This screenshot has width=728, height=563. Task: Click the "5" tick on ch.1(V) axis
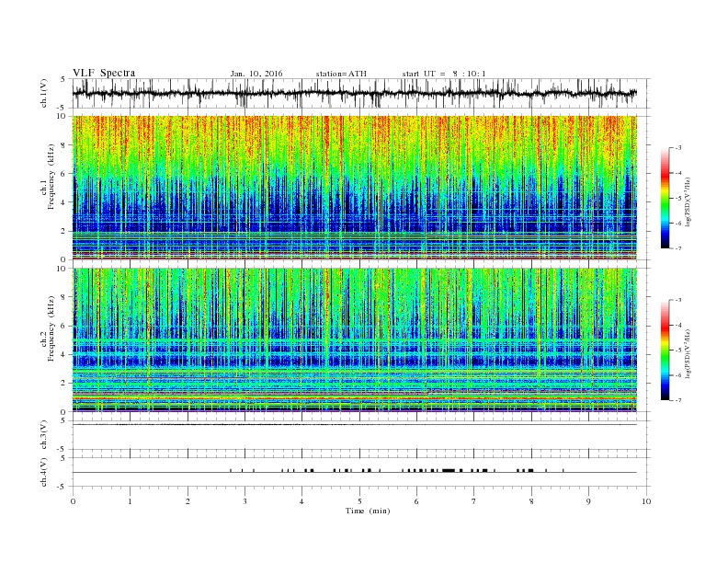[63, 79]
